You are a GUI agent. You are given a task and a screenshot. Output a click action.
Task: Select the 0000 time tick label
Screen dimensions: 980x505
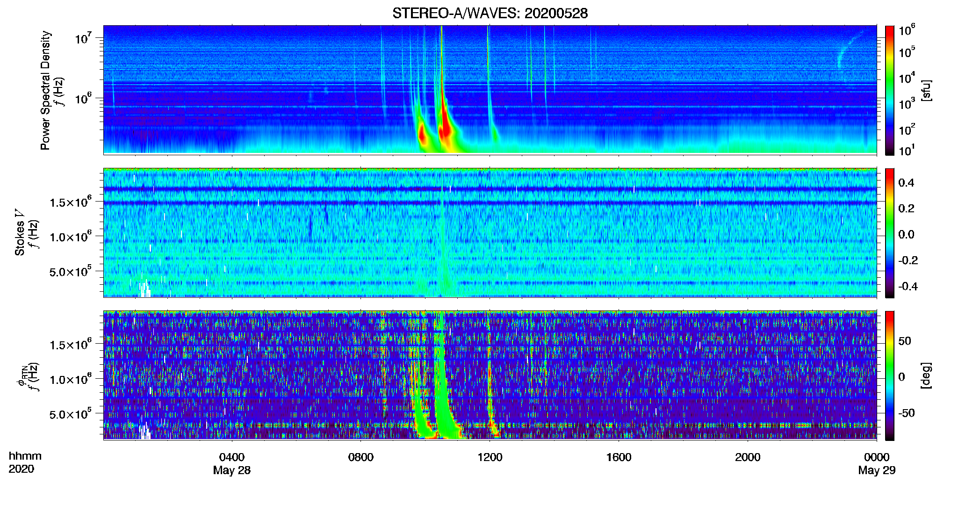877,457
